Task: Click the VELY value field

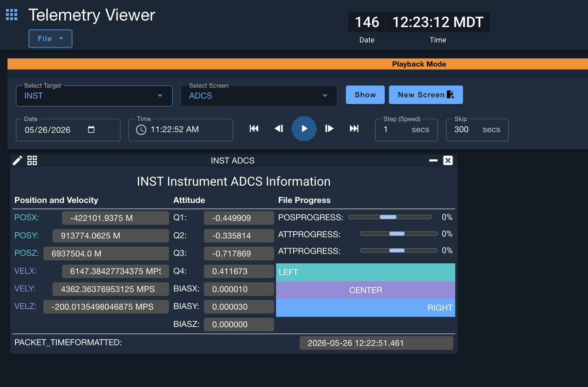Action: point(111,289)
